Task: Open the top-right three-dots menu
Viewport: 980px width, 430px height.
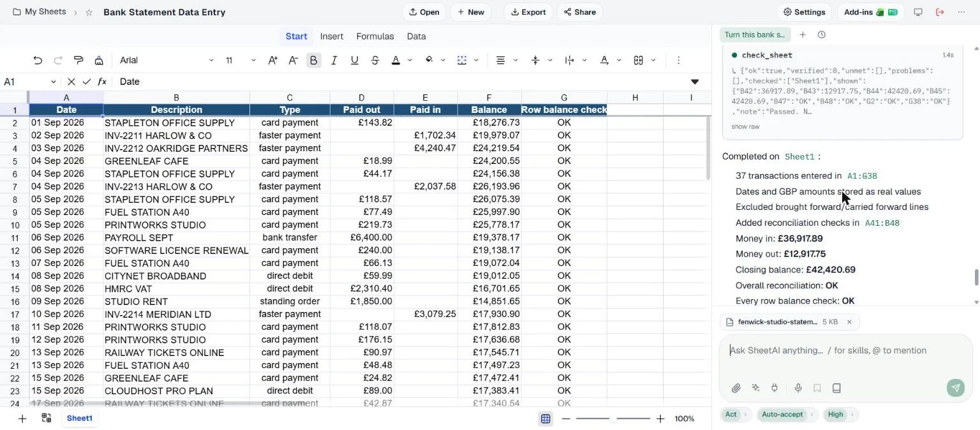Action: [x=961, y=12]
